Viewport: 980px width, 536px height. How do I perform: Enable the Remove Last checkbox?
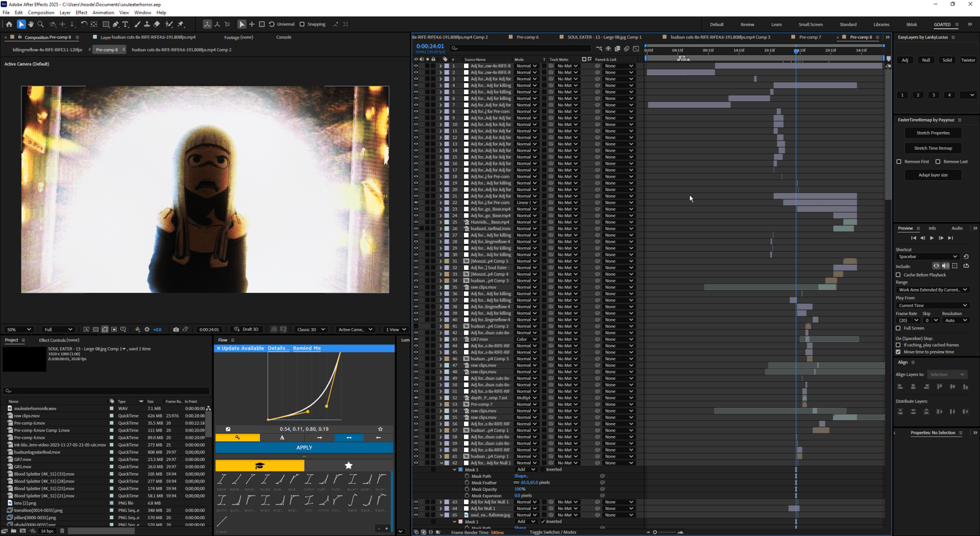click(x=938, y=161)
